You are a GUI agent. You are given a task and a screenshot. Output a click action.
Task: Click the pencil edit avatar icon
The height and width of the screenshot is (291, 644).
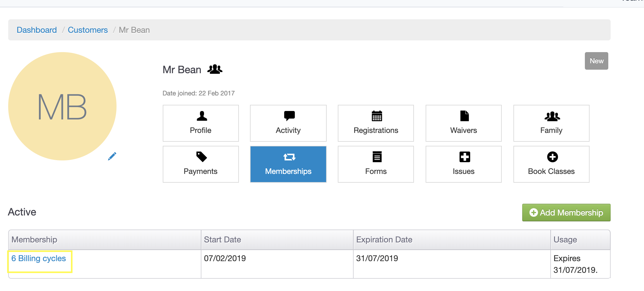(x=112, y=156)
